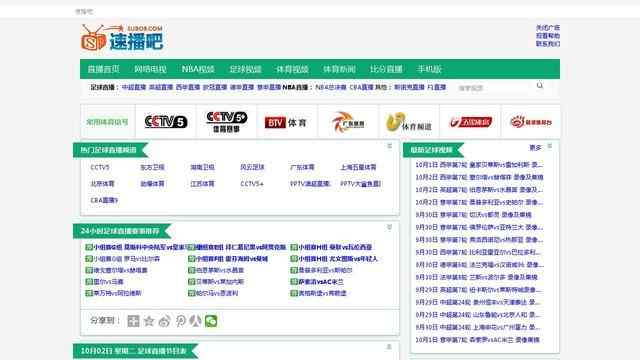The height and width of the screenshot is (360, 640).
Task: Open the golden U 体育频道 logo tile
Action: click(x=409, y=122)
